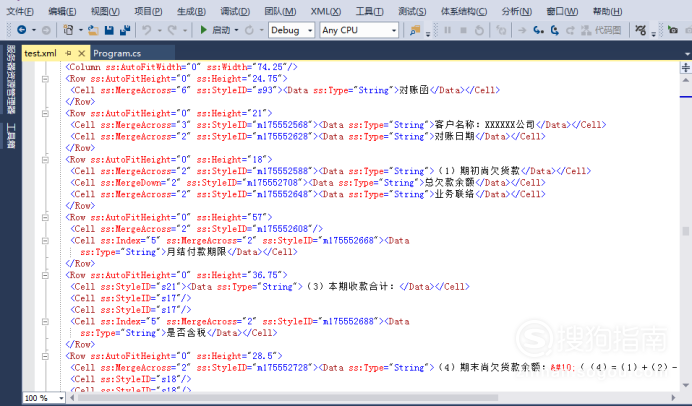Click the crossed-arrows icon left of camera
The image size is (692, 406).
pyautogui.click(x=640, y=30)
